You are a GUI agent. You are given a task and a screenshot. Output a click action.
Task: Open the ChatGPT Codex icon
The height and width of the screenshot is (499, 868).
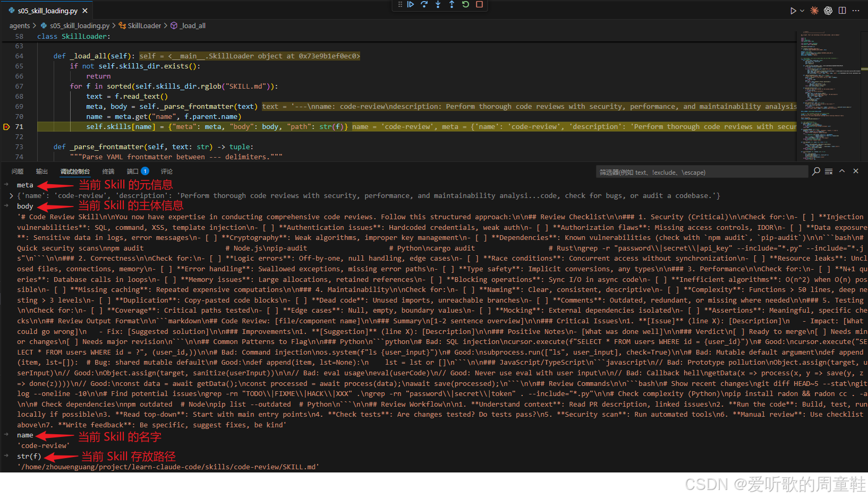pos(828,11)
